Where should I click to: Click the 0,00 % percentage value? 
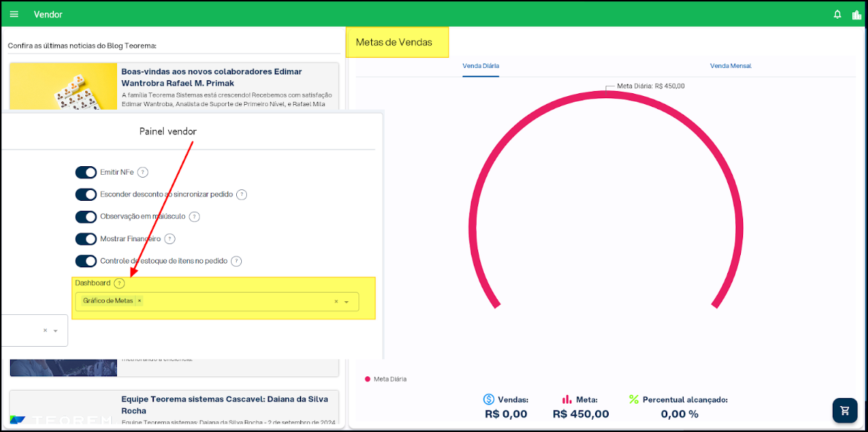coord(680,414)
